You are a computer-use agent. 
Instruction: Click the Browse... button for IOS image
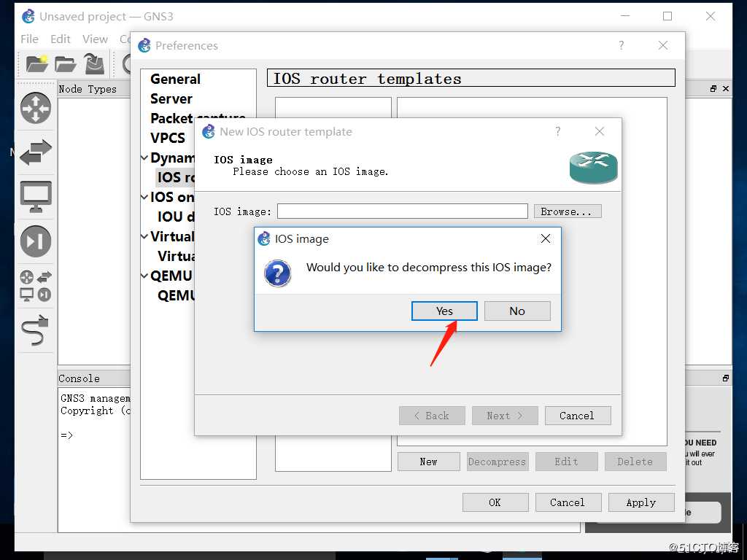568,211
